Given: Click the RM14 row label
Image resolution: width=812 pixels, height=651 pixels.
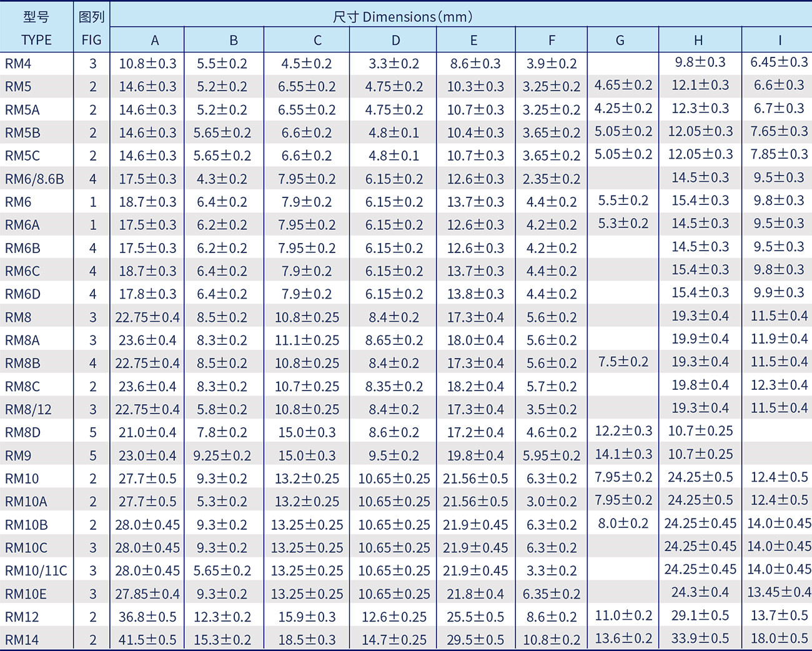Looking at the screenshot, I should click(x=22, y=640).
